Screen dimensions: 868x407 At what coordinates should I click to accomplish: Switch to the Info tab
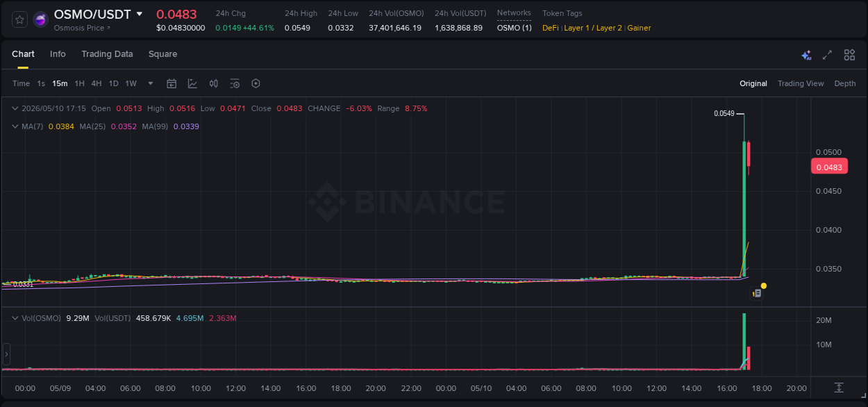58,54
